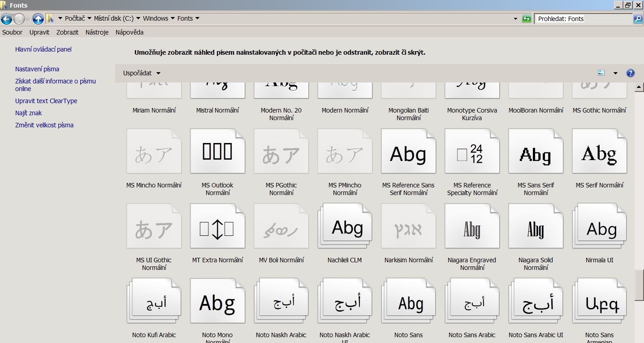Click the change view icon
The image size is (644, 343).
[x=601, y=73]
